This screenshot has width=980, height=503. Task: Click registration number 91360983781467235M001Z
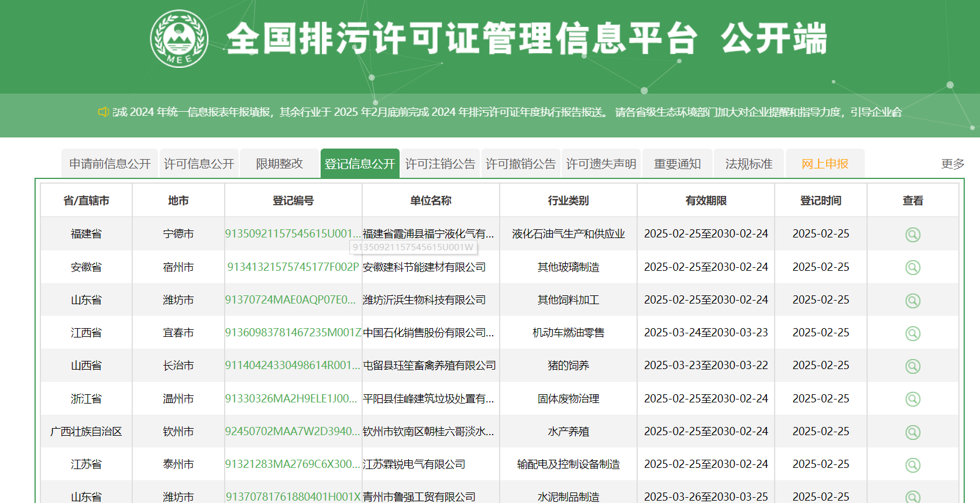click(293, 333)
